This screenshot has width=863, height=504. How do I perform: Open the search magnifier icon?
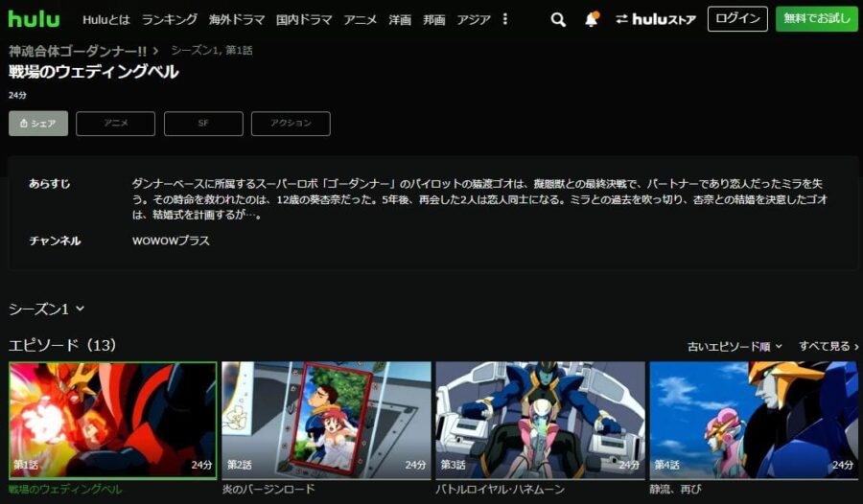[558, 20]
